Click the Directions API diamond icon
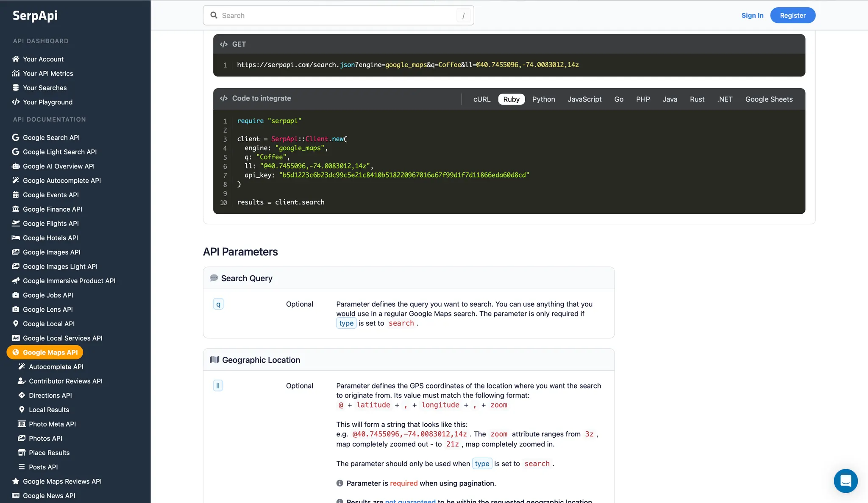The height and width of the screenshot is (503, 868). coord(22,395)
